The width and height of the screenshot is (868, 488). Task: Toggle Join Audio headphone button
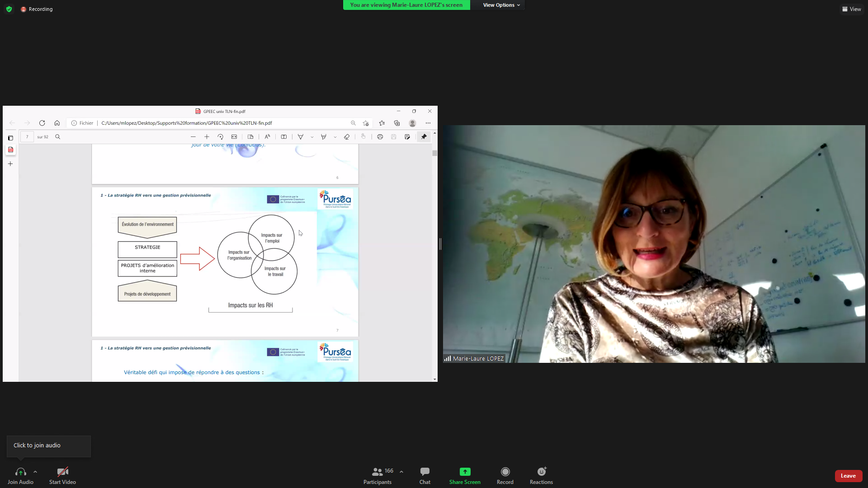tap(20, 472)
